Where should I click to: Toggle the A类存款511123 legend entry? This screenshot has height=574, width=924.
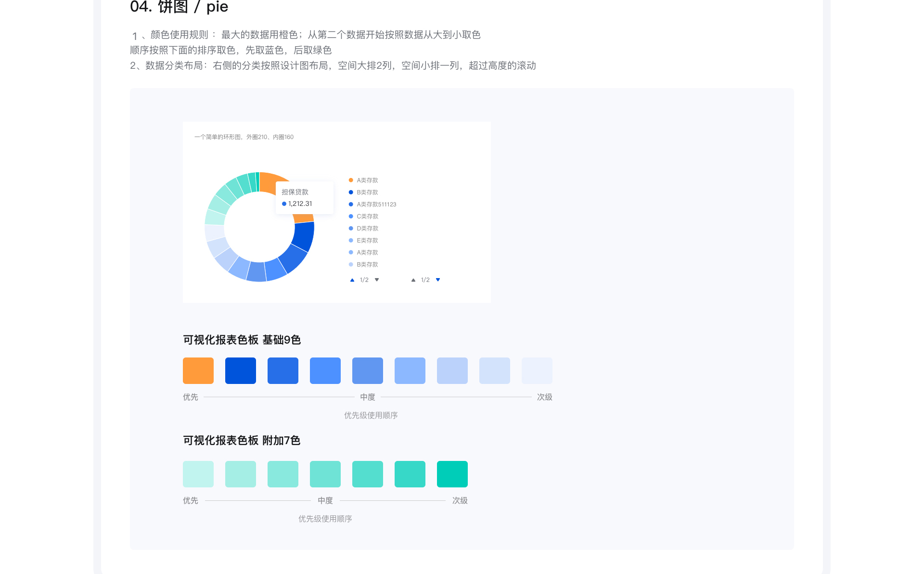[376, 204]
